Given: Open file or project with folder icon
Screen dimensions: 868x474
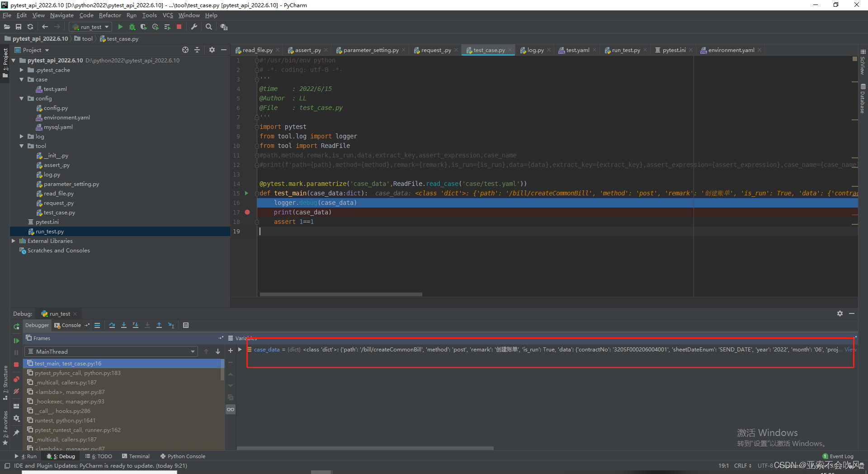Looking at the screenshot, I should (7, 27).
